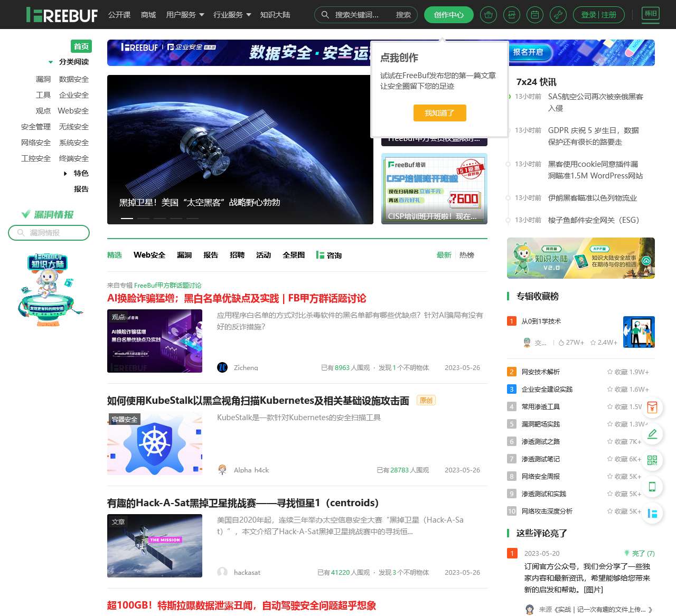The width and height of the screenshot is (676, 616).
Task: Sort articles by 最新
Action: 444,255
